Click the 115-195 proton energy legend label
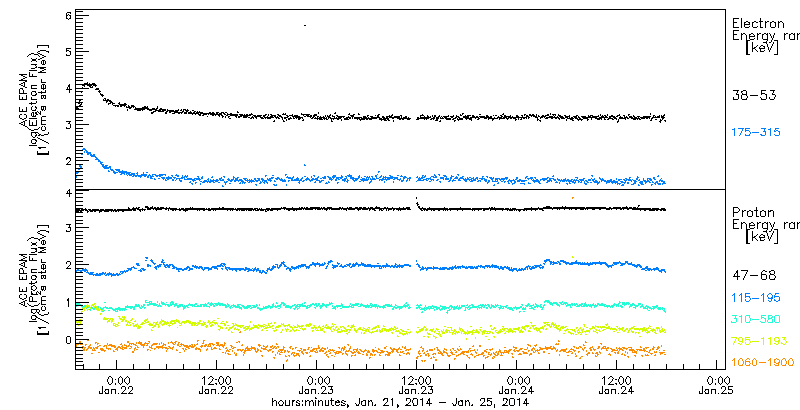The width and height of the screenshot is (800, 410). point(756,298)
